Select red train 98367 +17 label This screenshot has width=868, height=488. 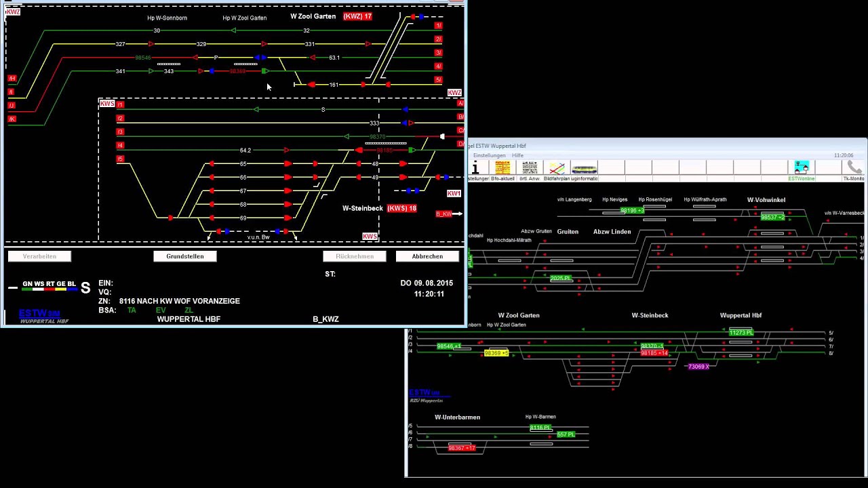tap(462, 448)
